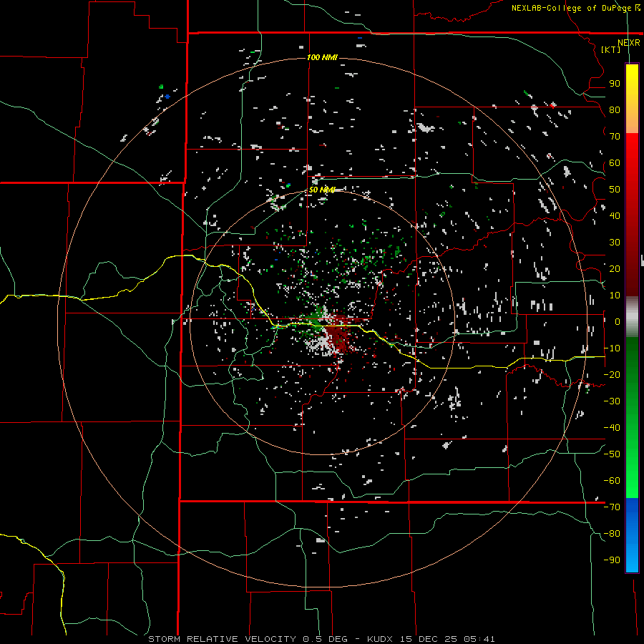The width and height of the screenshot is (644, 644).
Task: Click the 100 NMI range ring label
Action: pos(322,57)
